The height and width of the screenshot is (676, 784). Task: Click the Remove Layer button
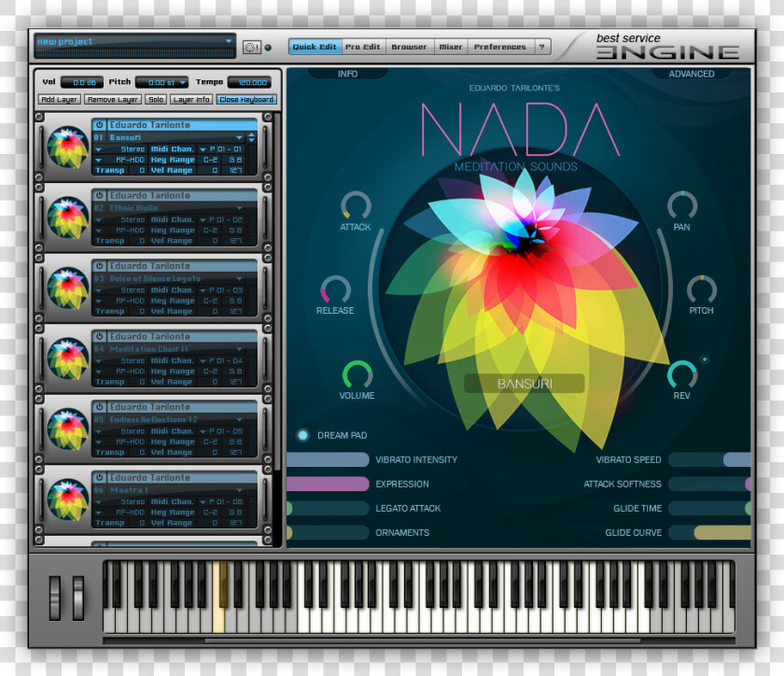coord(113,100)
